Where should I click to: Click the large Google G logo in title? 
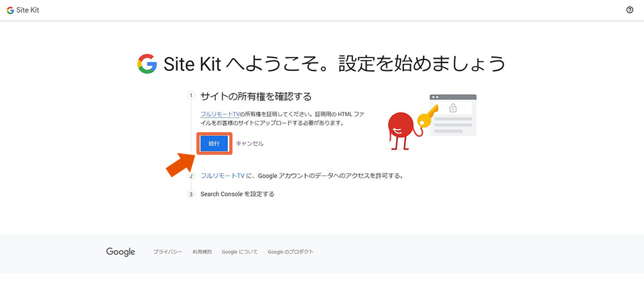tap(147, 64)
